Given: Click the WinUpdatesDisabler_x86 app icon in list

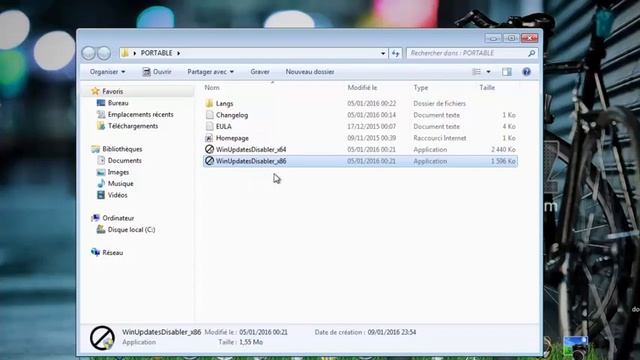Looking at the screenshot, I should (x=209, y=161).
